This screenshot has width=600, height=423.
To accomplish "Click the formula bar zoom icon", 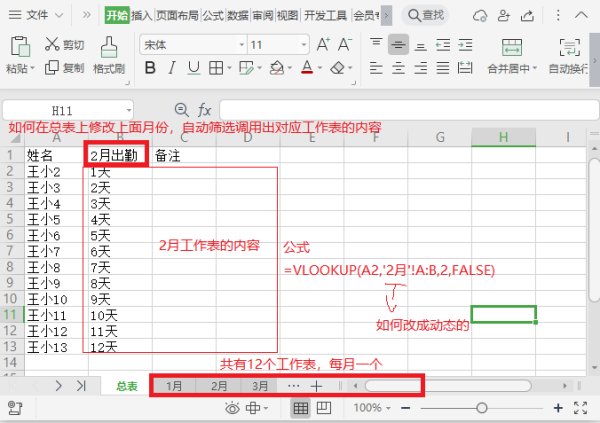I will [x=181, y=110].
